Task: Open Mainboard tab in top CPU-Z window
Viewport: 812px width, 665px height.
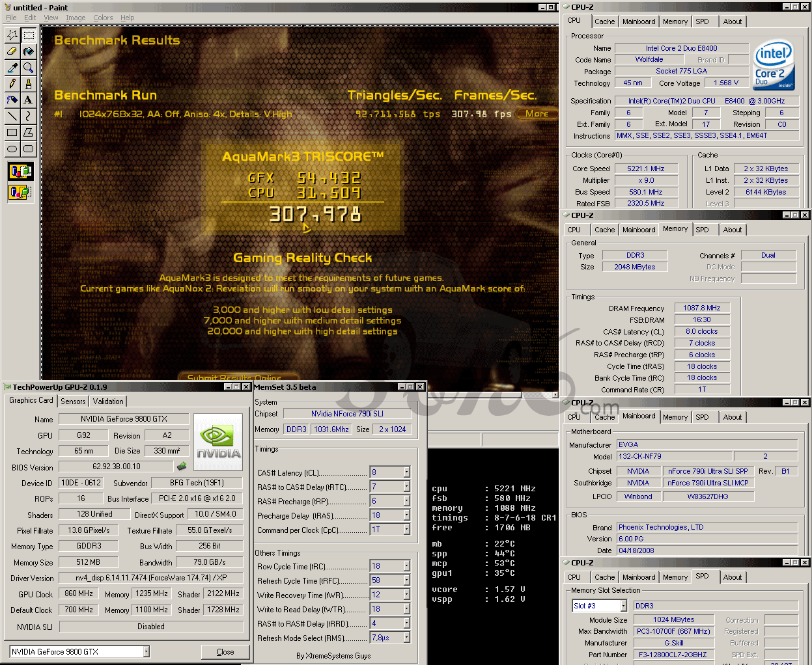Action: (639, 21)
